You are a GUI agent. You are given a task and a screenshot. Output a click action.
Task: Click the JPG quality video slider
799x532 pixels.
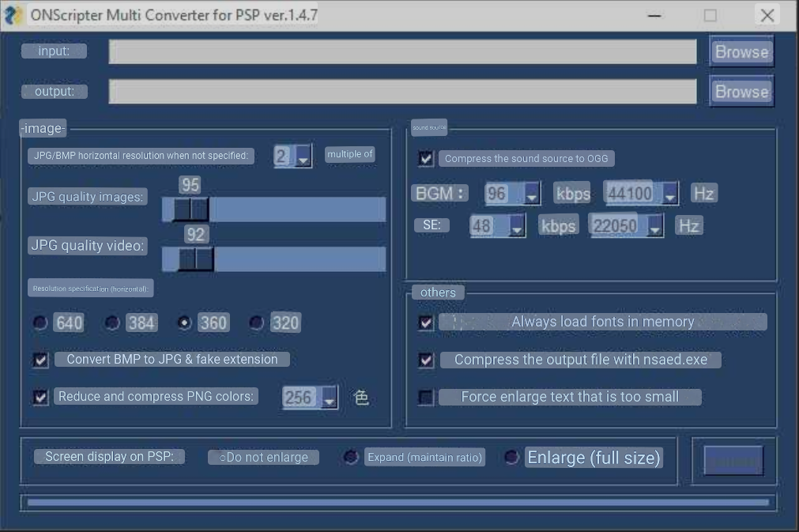click(273, 258)
